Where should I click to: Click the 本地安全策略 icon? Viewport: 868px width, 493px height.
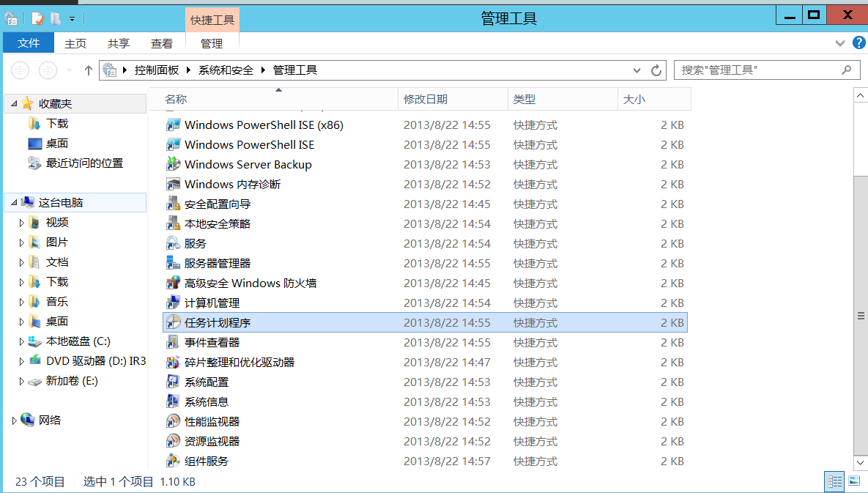coord(174,224)
